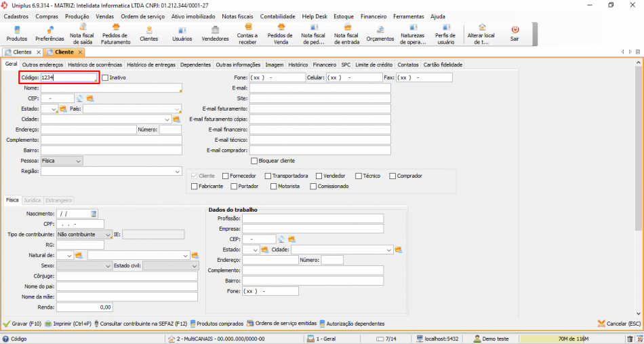Open Clientes toolbar icon
This screenshot has height=344, width=644.
click(148, 34)
